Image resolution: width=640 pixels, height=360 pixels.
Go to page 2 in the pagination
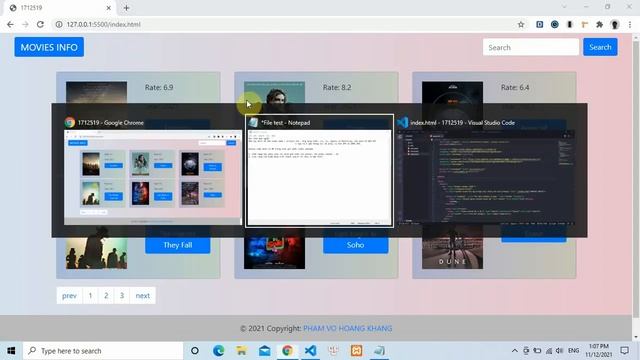tap(106, 296)
